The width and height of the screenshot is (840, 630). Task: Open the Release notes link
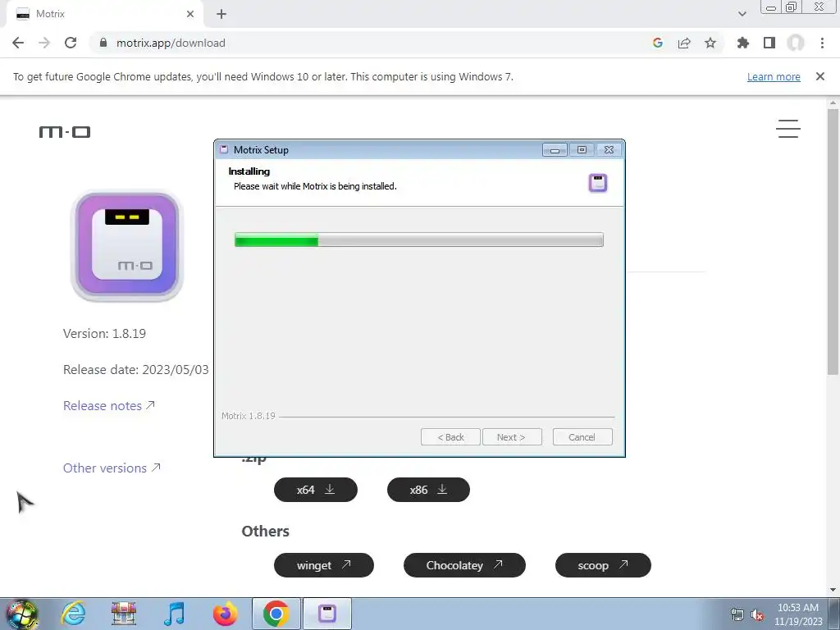tap(109, 405)
